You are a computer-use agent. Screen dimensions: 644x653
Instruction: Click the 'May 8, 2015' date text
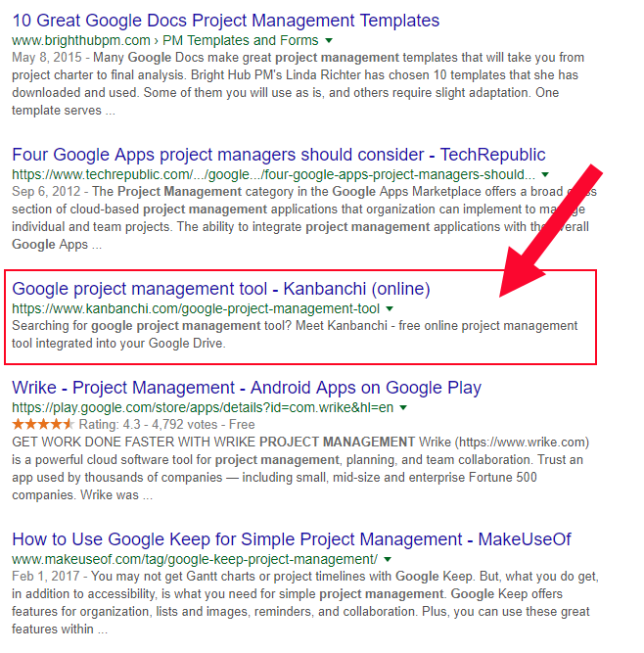[47, 58]
